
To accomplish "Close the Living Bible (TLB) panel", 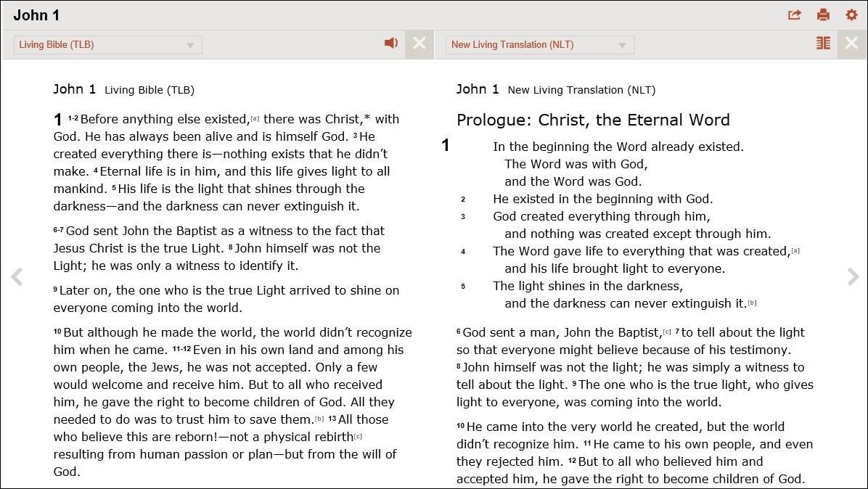I will pyautogui.click(x=419, y=44).
